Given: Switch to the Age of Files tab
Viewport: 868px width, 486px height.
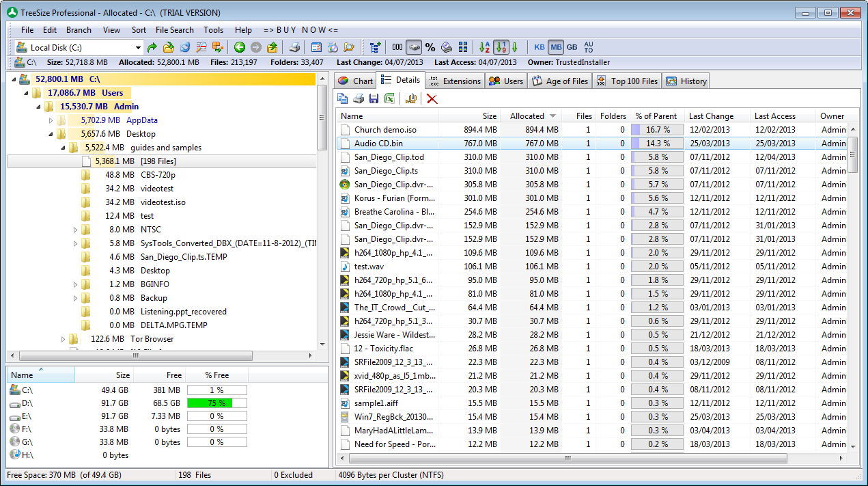Looking at the screenshot, I should point(559,80).
